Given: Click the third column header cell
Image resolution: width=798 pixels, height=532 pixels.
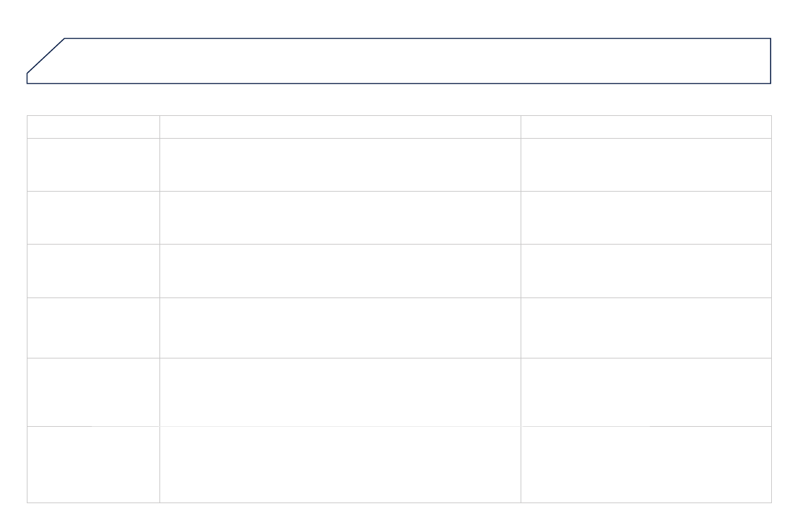Looking at the screenshot, I should tap(646, 127).
